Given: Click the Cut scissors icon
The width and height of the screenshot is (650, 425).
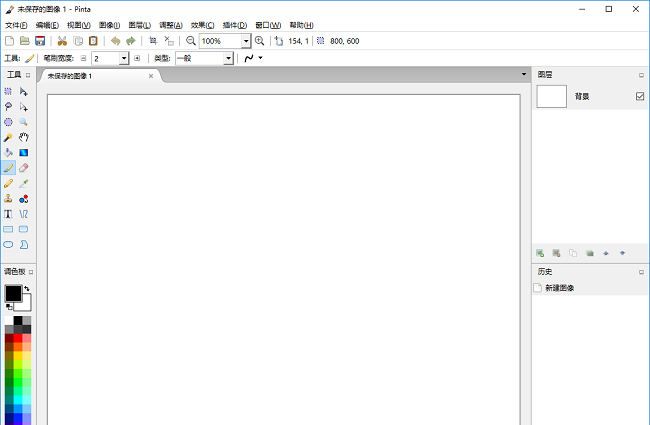Looking at the screenshot, I should 62,41.
